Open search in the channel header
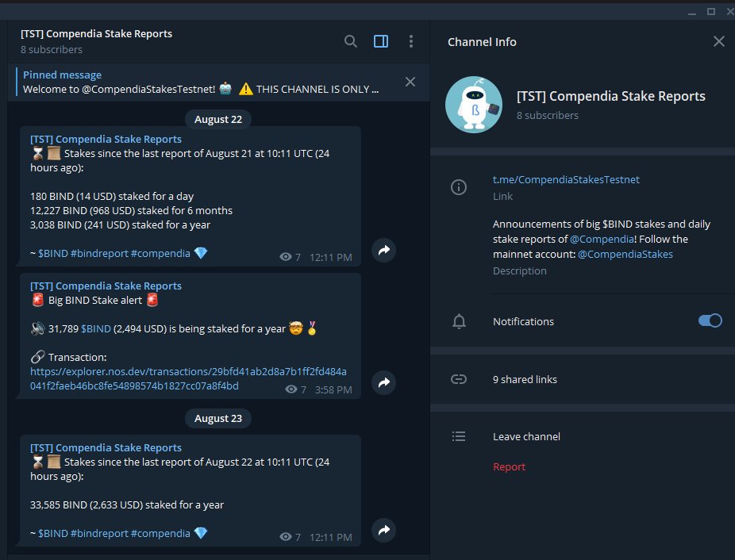The image size is (735, 560). click(x=350, y=42)
